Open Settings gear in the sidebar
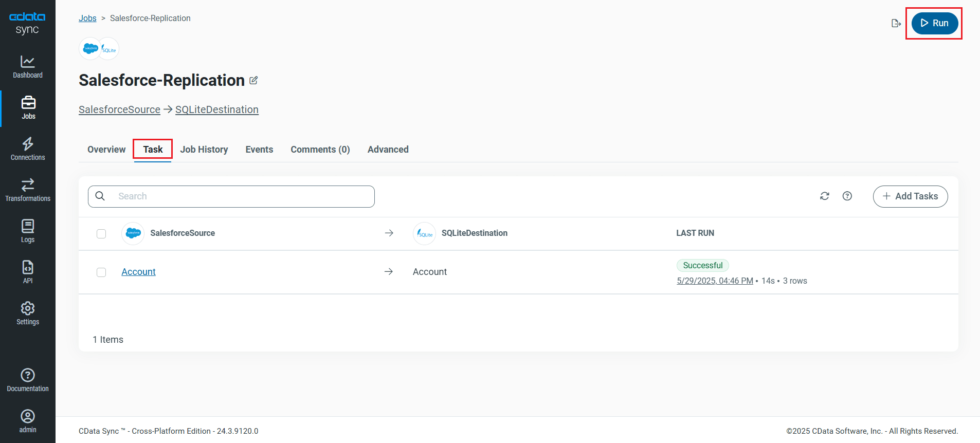The image size is (980, 443). click(28, 313)
